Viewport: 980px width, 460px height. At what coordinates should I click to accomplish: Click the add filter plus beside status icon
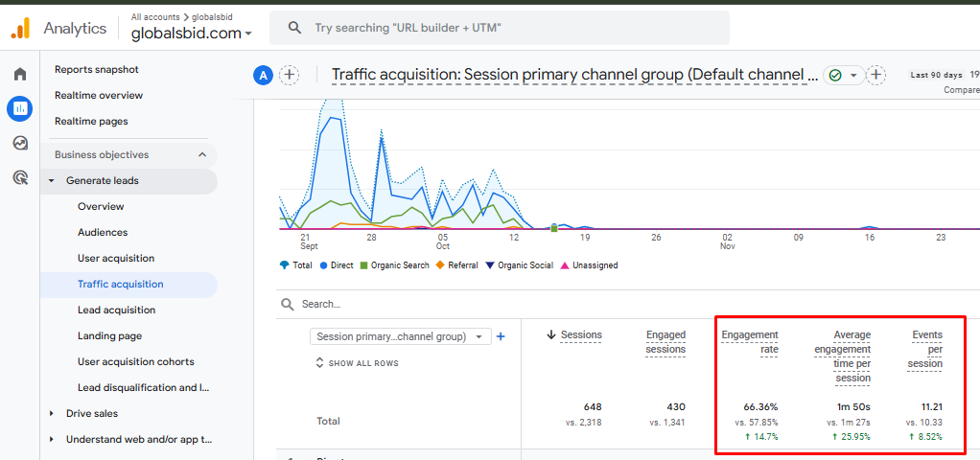click(875, 76)
